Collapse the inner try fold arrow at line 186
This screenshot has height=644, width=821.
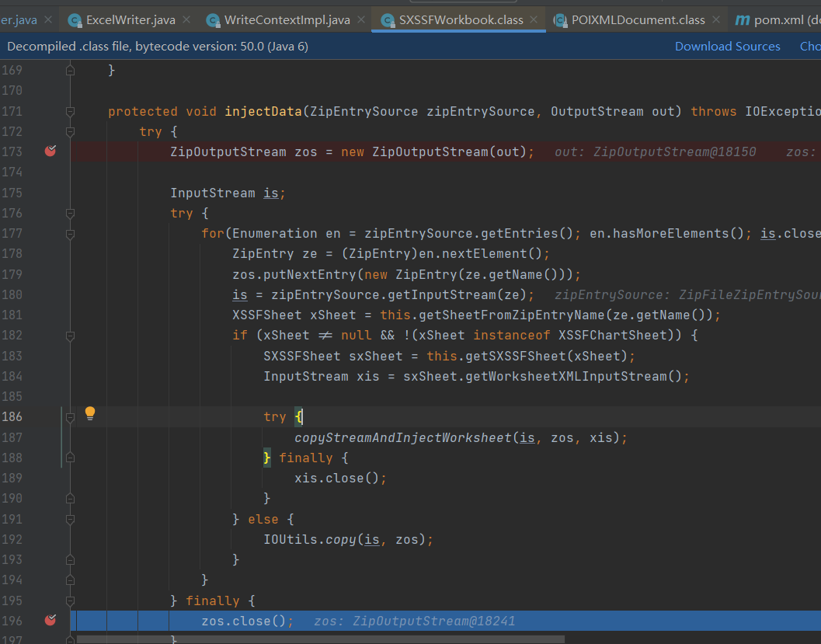coord(69,416)
